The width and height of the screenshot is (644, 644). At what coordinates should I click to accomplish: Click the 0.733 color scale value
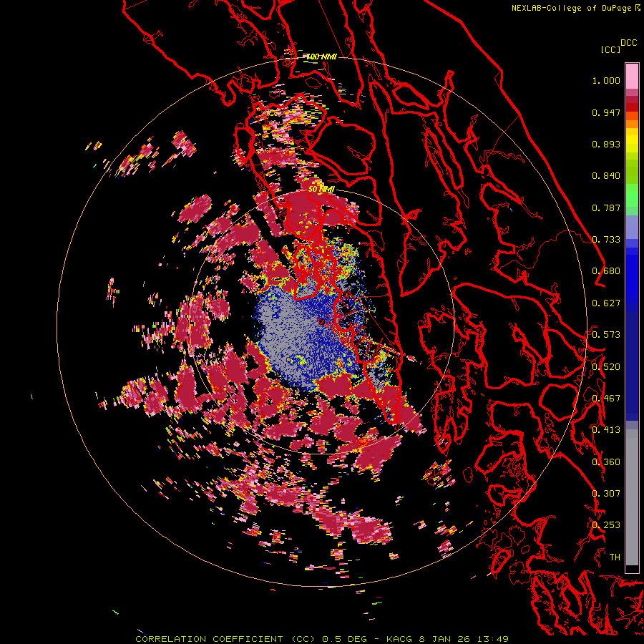606,240
